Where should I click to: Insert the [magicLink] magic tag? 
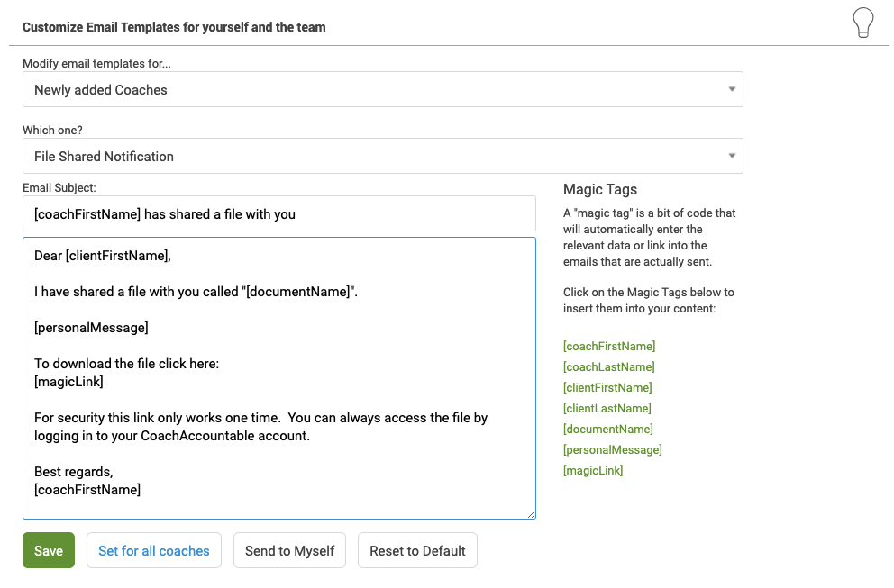click(592, 471)
